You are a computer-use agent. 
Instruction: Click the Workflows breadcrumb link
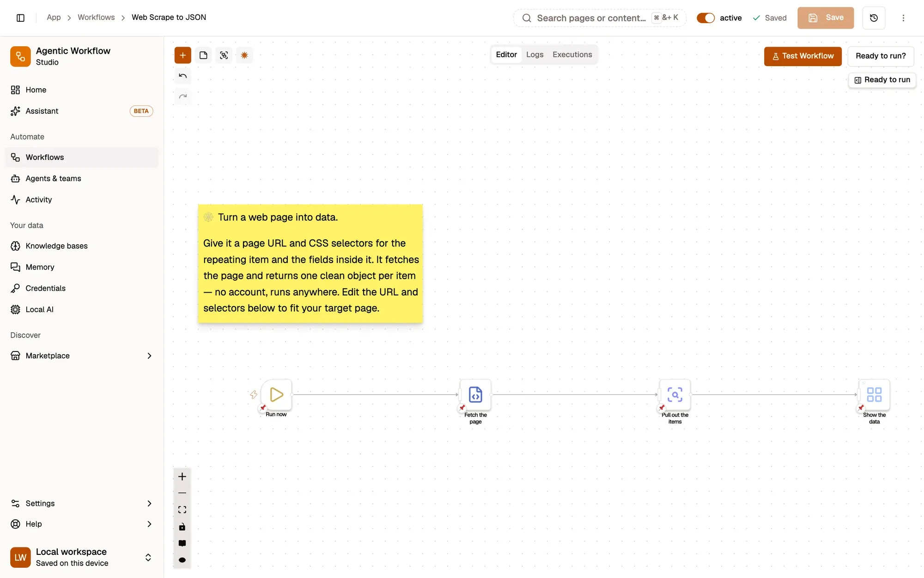coord(96,17)
